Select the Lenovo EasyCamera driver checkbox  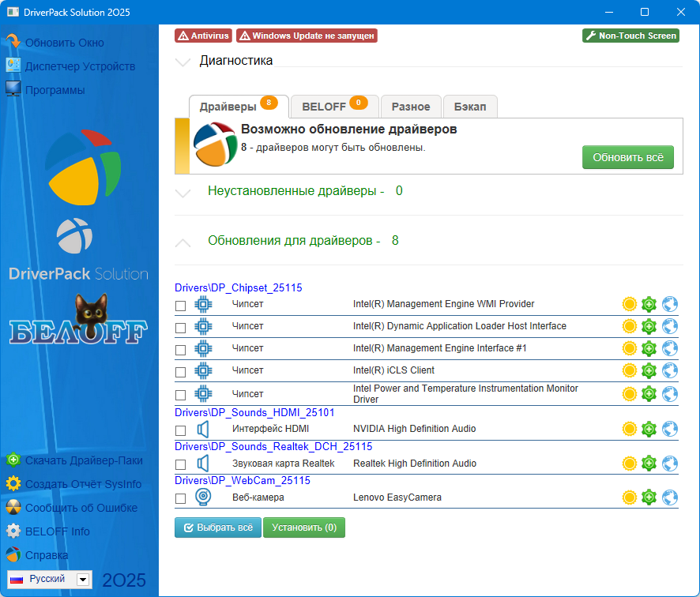pos(180,499)
